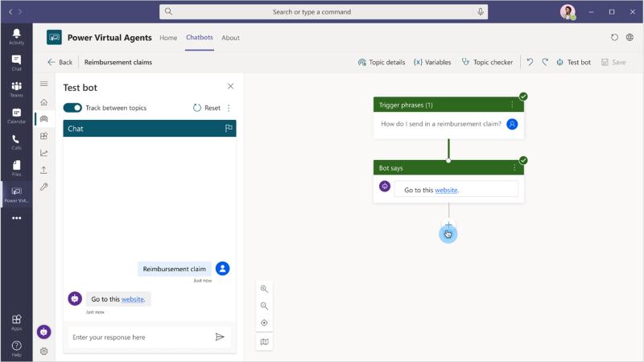Open Calendar in Teams sidebar
The height and width of the screenshot is (362, 644).
coord(16,116)
